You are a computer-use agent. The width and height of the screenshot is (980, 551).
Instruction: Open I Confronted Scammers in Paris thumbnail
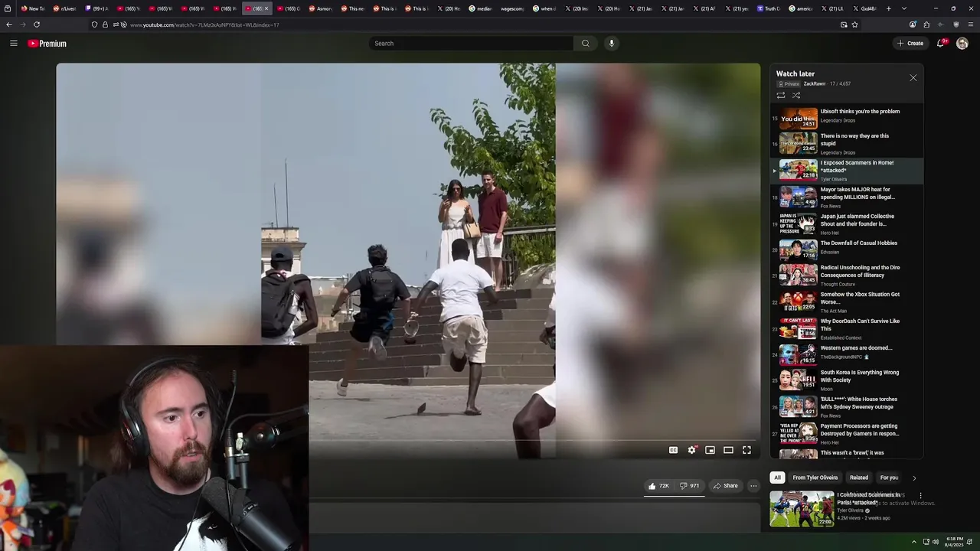coord(802,509)
